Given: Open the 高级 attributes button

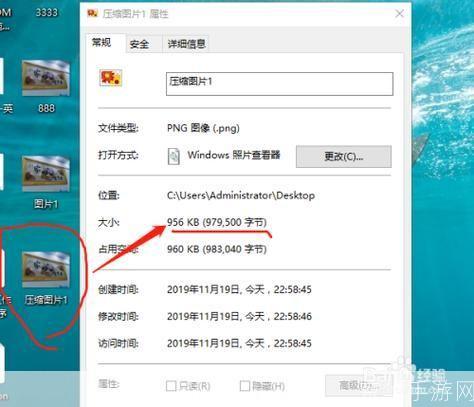Looking at the screenshot, I should click(358, 386).
